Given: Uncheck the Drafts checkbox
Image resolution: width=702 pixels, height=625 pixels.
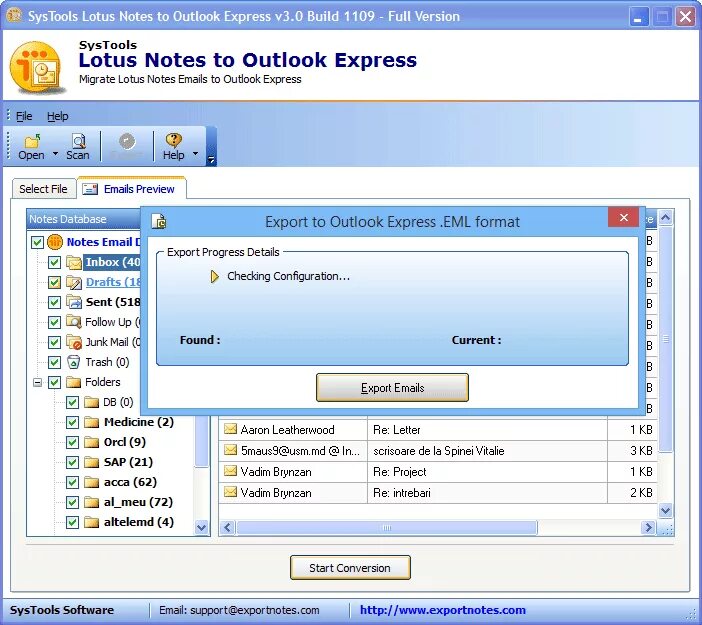Looking at the screenshot, I should 55,283.
